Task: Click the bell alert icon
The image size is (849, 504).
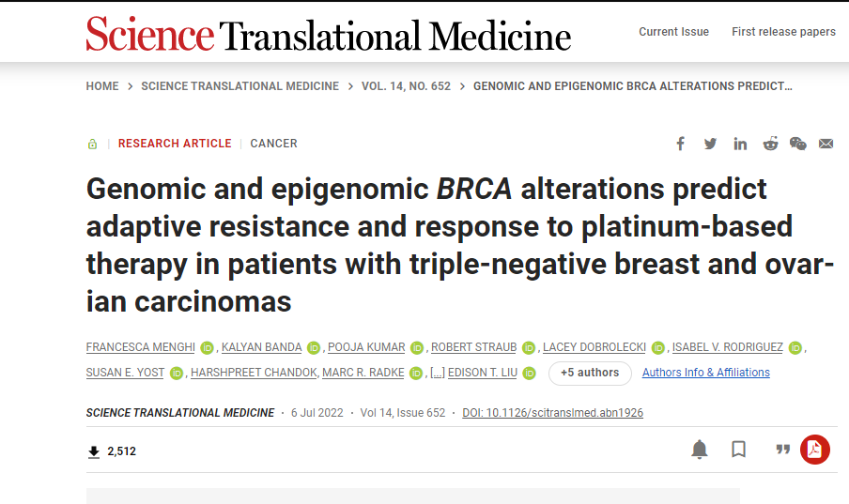Action: pyautogui.click(x=700, y=450)
